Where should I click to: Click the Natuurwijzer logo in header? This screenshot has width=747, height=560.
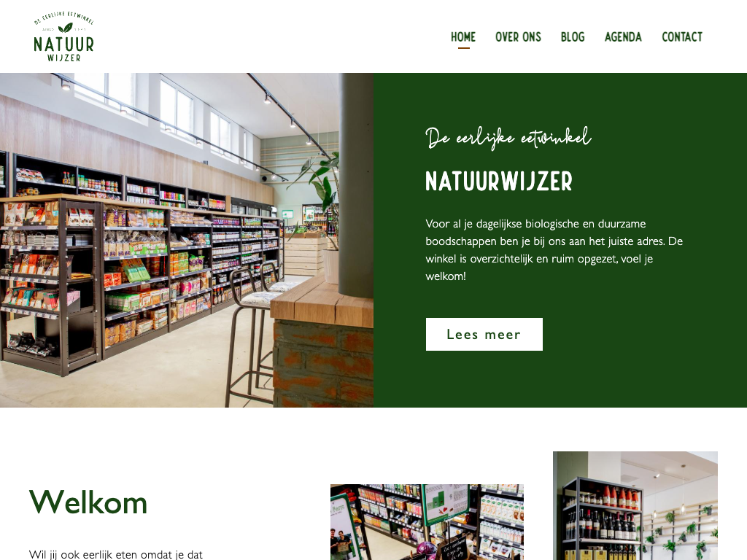(64, 36)
